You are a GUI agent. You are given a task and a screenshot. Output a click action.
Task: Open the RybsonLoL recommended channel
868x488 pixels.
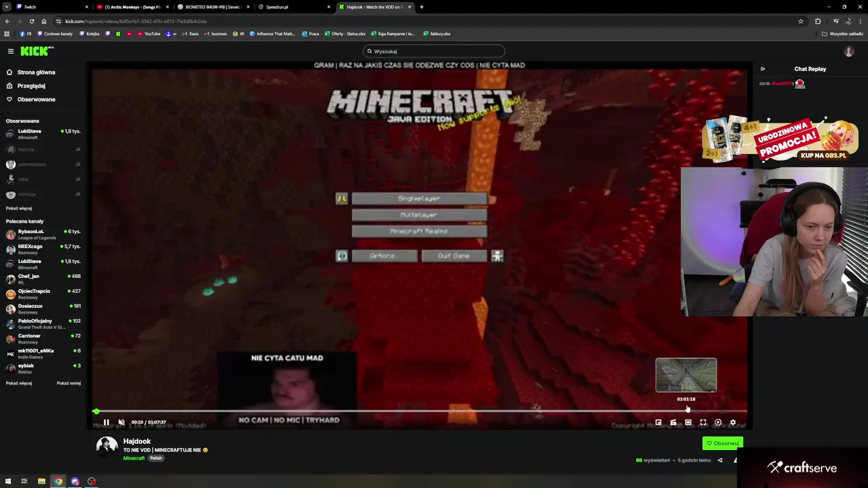pyautogui.click(x=43, y=235)
